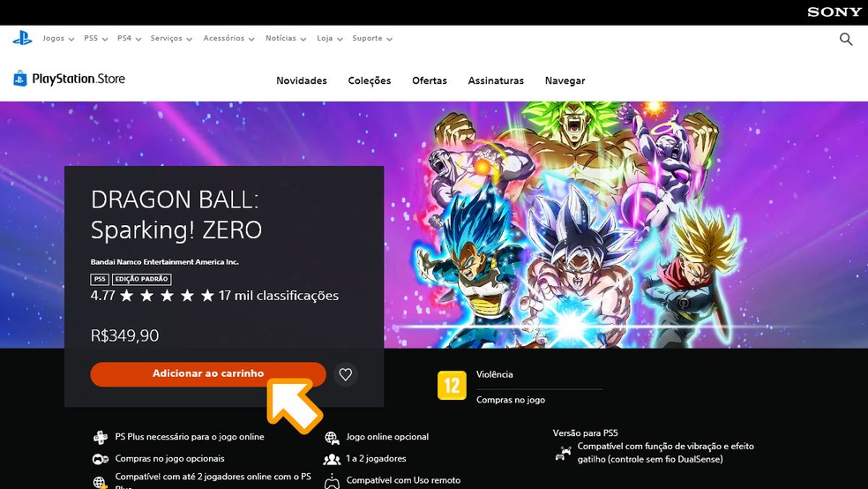Click Adicionar ao carrinho button

pyautogui.click(x=208, y=373)
